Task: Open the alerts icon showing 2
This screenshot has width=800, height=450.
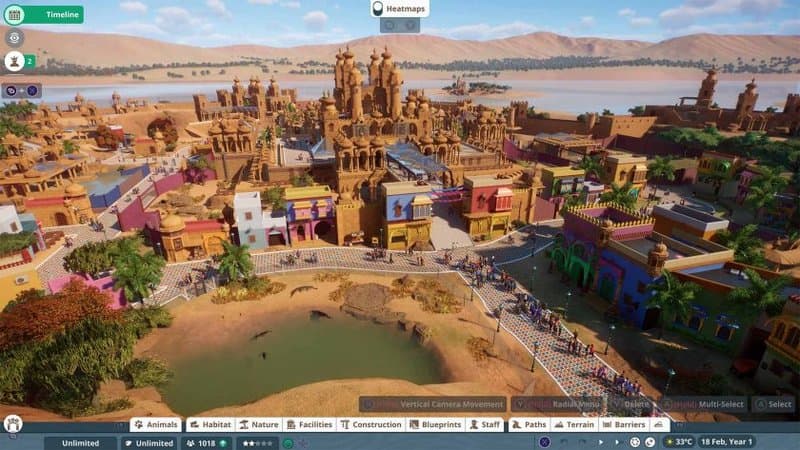Action: pyautogui.click(x=15, y=61)
